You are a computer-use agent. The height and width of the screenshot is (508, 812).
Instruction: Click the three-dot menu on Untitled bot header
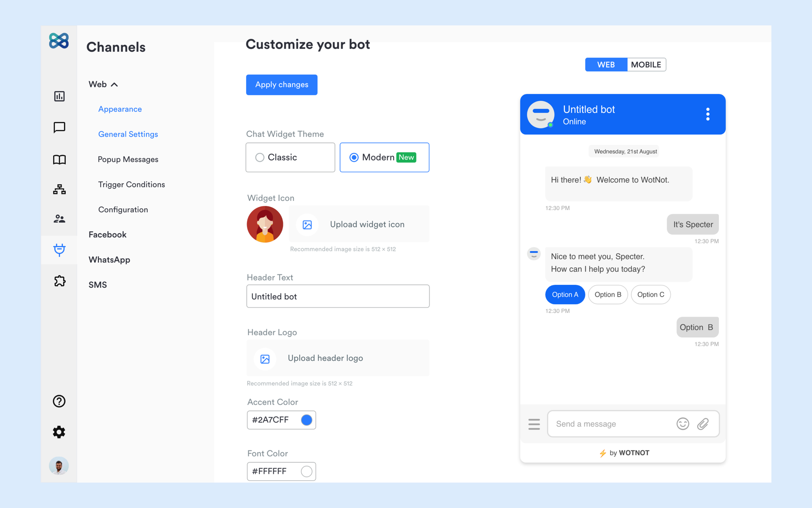click(708, 114)
